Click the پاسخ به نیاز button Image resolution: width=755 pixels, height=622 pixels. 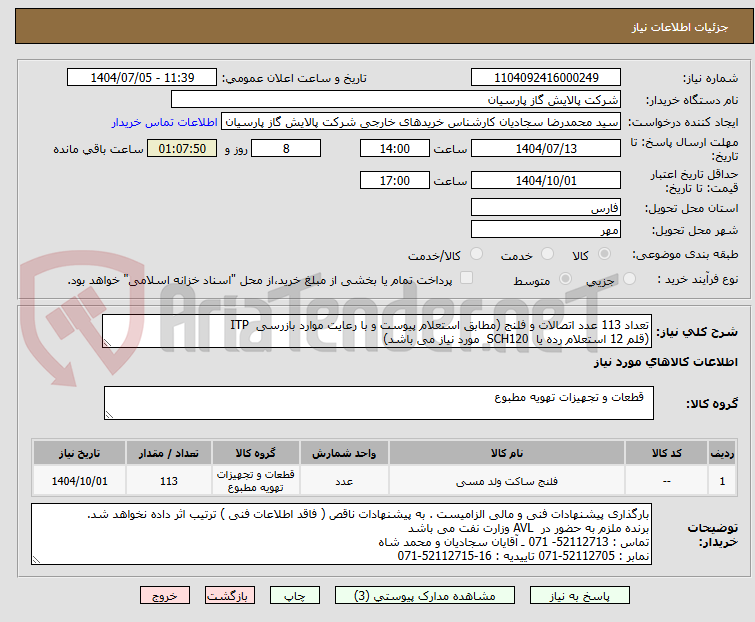point(580,596)
